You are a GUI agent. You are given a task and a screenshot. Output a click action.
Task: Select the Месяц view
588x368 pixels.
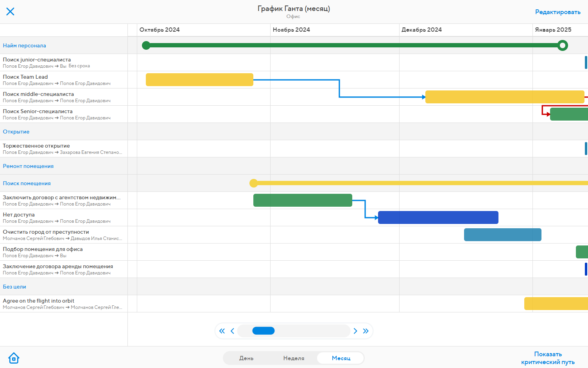[x=341, y=358]
